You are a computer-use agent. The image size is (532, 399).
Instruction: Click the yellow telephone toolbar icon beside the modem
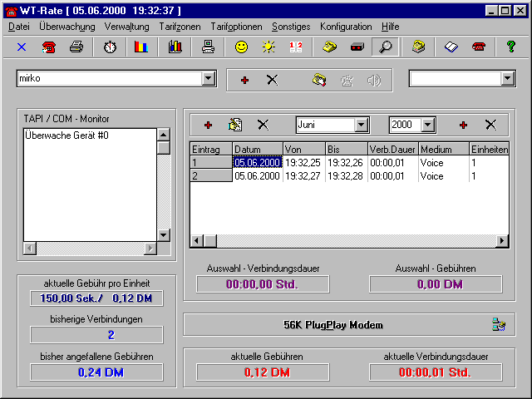point(329,47)
